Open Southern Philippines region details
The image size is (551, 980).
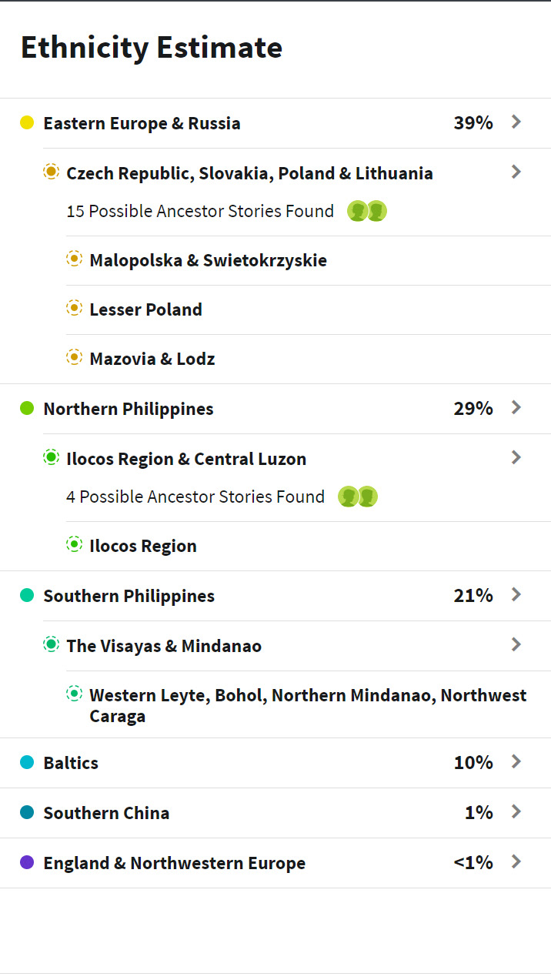pyautogui.click(x=129, y=596)
